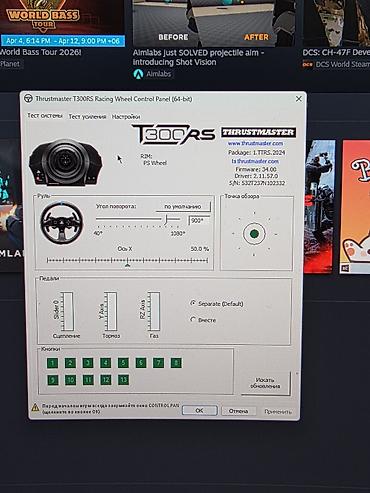Click the S/N serial number text
The image size is (370, 493).
click(x=257, y=183)
